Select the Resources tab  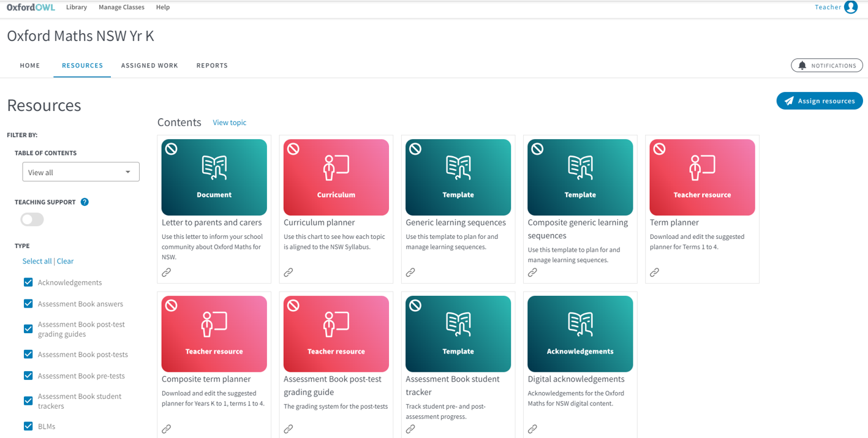[x=82, y=66]
